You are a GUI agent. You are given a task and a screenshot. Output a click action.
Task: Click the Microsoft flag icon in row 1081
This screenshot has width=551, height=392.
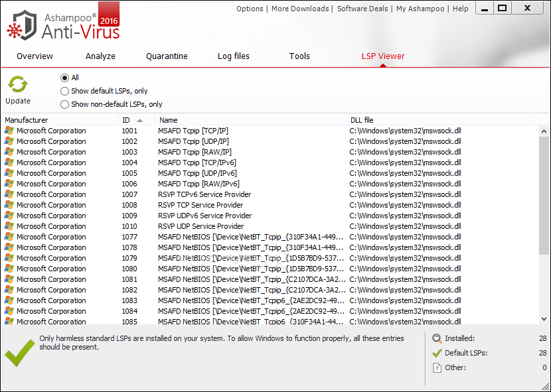pos(9,279)
